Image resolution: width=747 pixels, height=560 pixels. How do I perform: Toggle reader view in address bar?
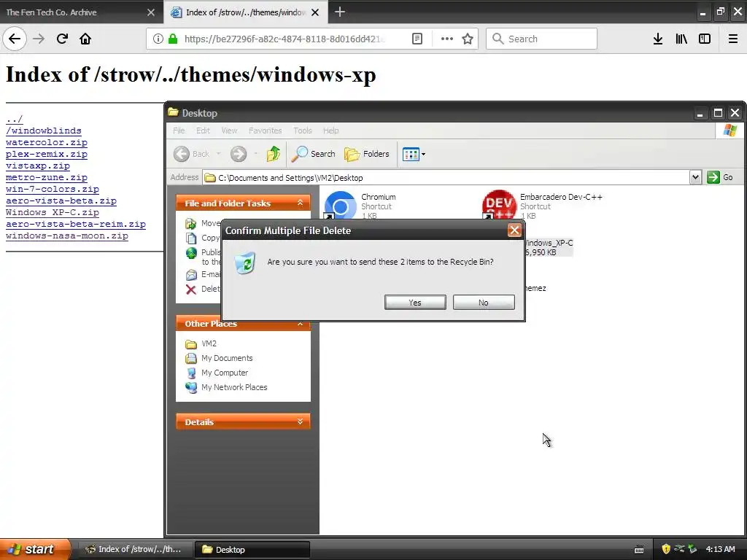(417, 39)
